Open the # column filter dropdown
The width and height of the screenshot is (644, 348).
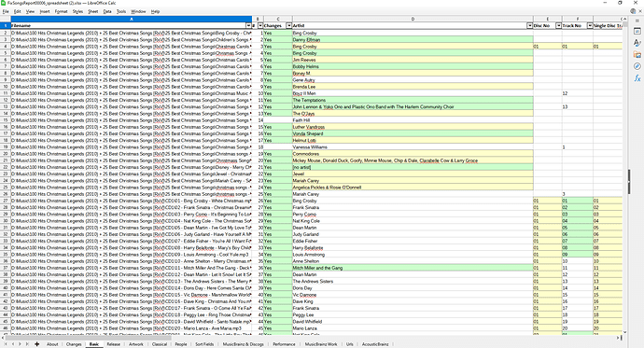(x=260, y=25)
